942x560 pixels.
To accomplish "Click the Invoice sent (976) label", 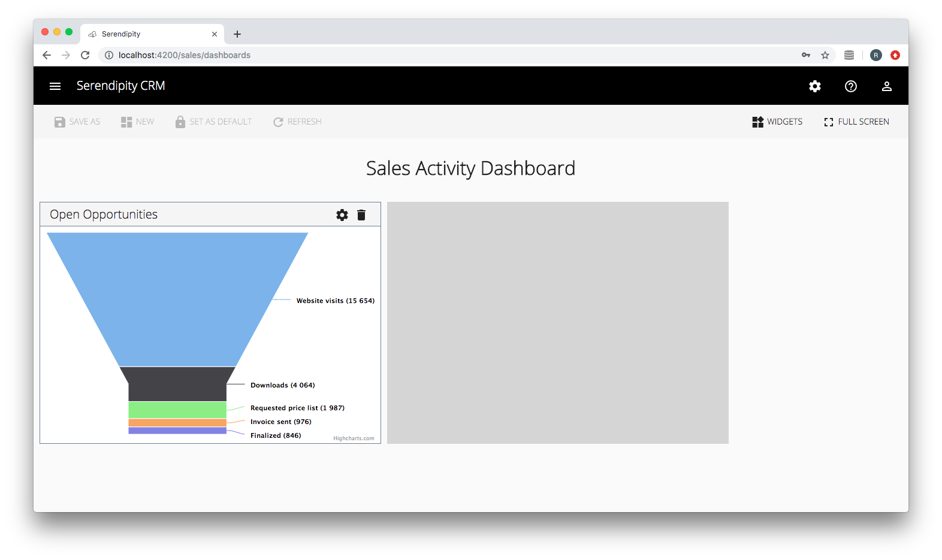I will pos(281,422).
